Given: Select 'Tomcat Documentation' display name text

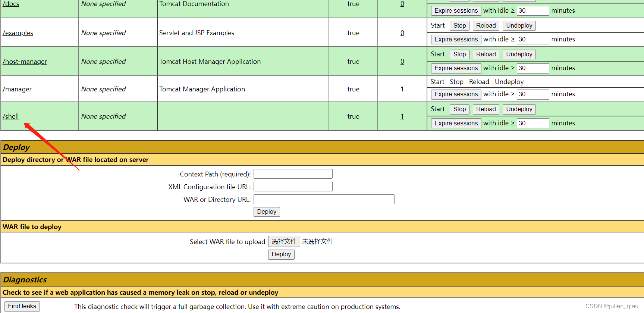Looking at the screenshot, I should coord(194,4).
